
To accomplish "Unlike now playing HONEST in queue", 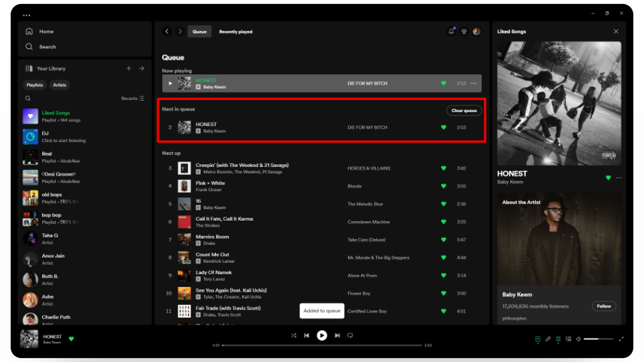I will pos(443,83).
